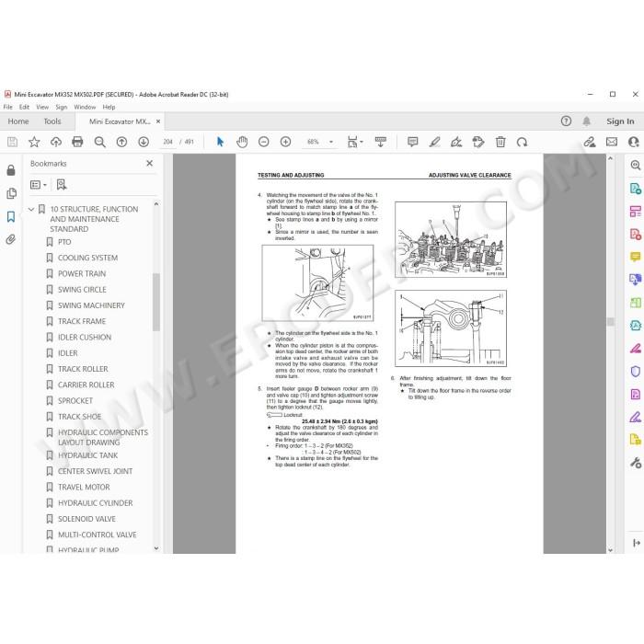Collapse the 10 STRUCTURE, FUNCTION bookmark
Viewport: 644px width, 644px height.
(31, 210)
